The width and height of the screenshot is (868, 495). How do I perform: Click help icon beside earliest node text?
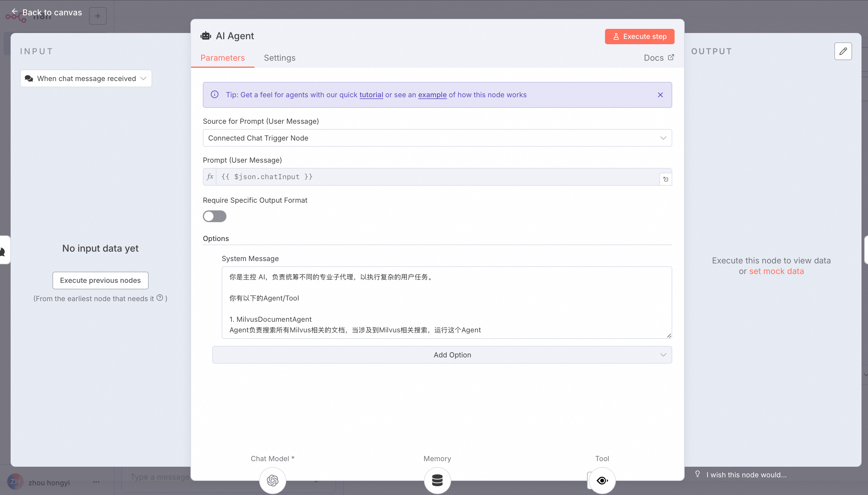160,298
